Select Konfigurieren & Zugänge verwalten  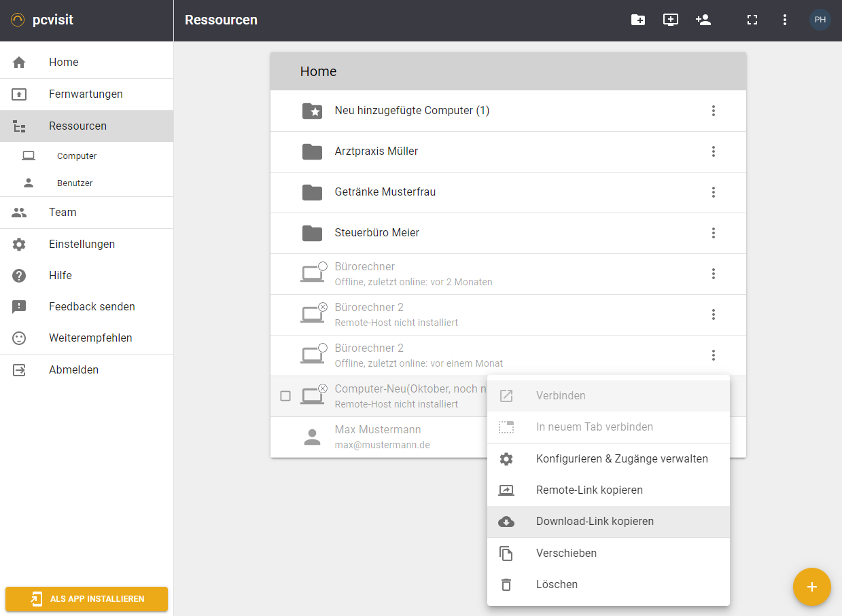[x=622, y=459]
